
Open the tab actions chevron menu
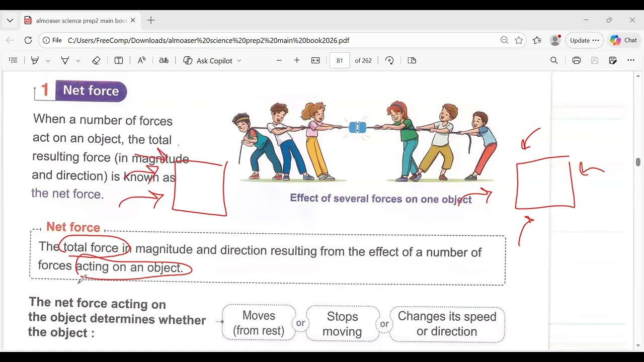[x=10, y=21]
